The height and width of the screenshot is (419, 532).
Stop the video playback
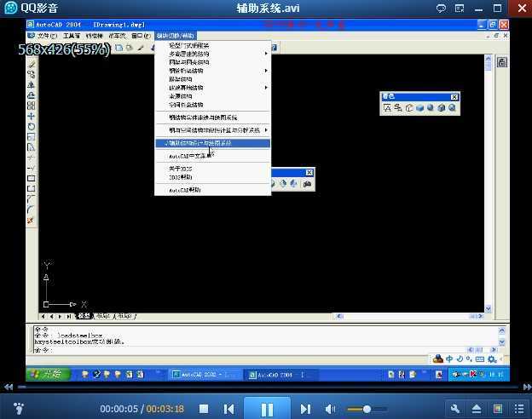[x=204, y=409]
